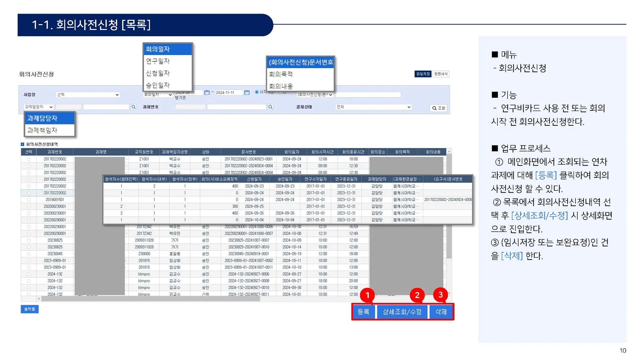Click the 출력물 print button
The width and height of the screenshot is (644, 362).
[x=30, y=309]
